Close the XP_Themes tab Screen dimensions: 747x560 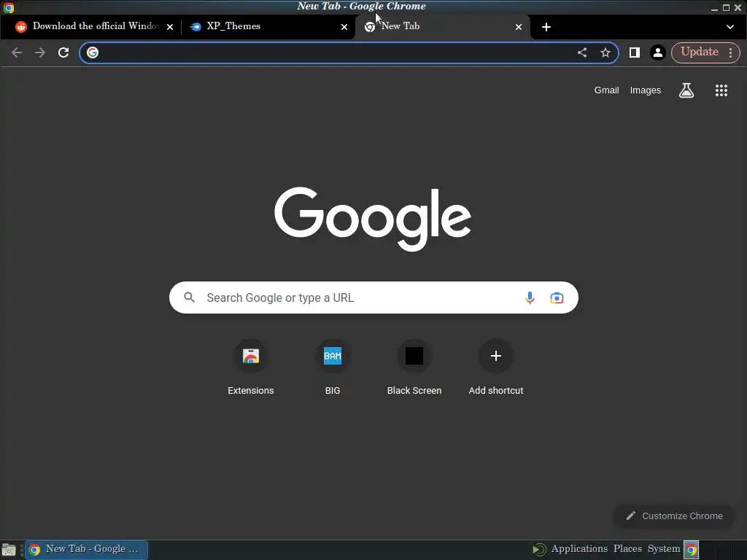coord(344,27)
